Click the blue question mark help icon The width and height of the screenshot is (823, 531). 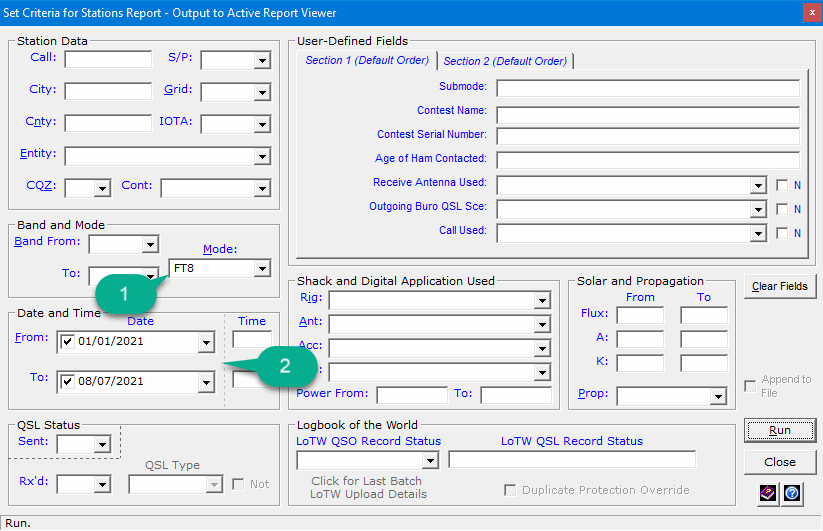click(x=792, y=493)
